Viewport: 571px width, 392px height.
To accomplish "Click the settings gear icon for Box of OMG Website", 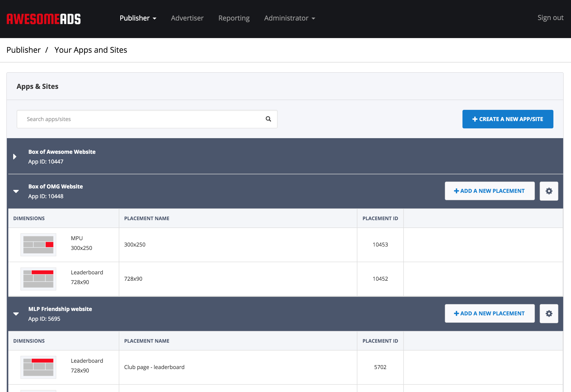I will pyautogui.click(x=549, y=191).
